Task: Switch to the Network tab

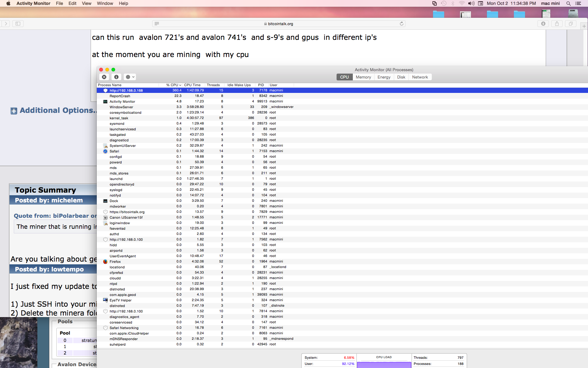Action: 420,77
